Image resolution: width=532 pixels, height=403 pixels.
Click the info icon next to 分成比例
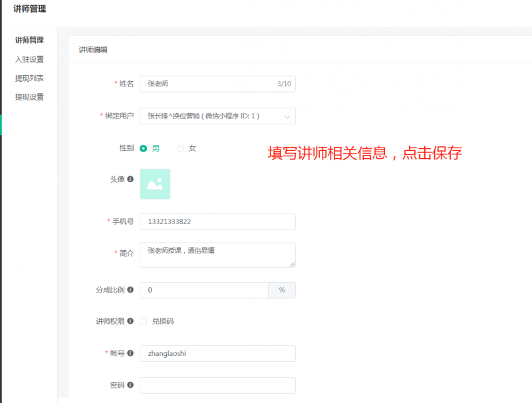(130, 290)
